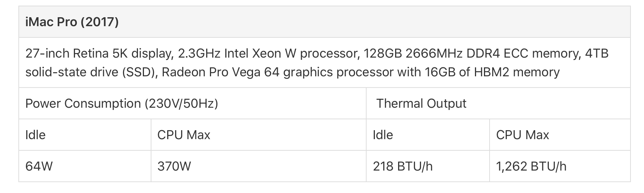
Task: Select the 64W idle power value
Action: pos(39,166)
